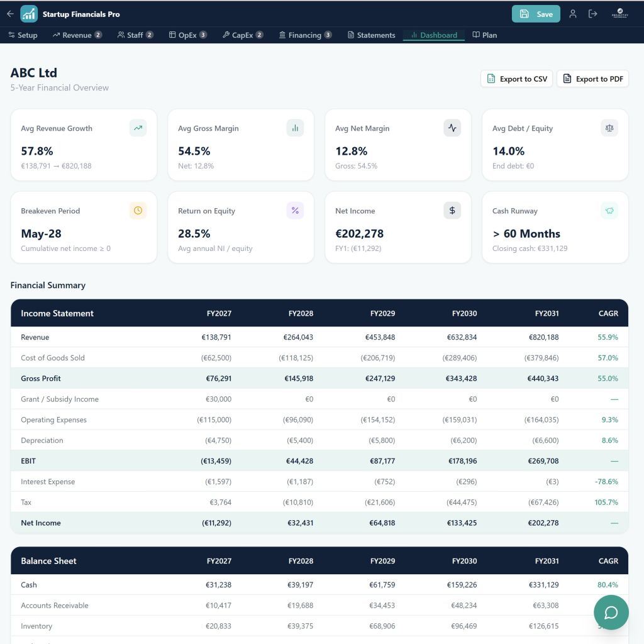Click the 54.5% gross margin value
This screenshot has width=644, height=644.
[x=194, y=151]
